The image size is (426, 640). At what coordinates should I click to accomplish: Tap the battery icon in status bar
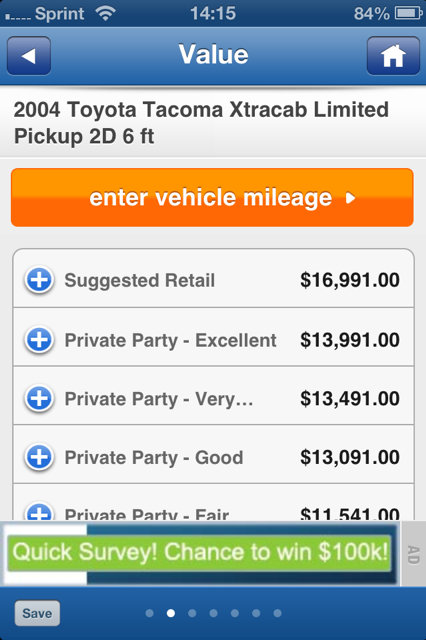coord(408,13)
